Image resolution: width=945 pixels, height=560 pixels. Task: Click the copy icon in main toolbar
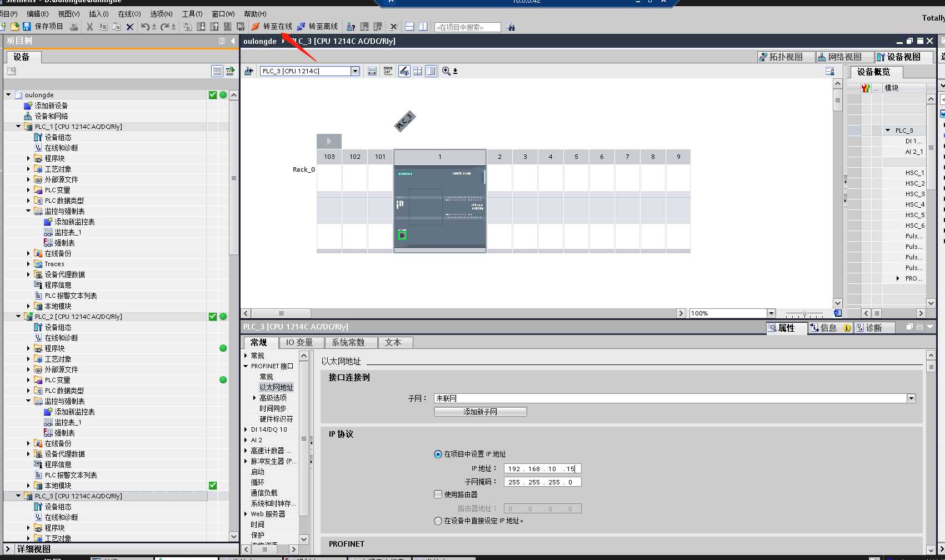pyautogui.click(x=103, y=27)
